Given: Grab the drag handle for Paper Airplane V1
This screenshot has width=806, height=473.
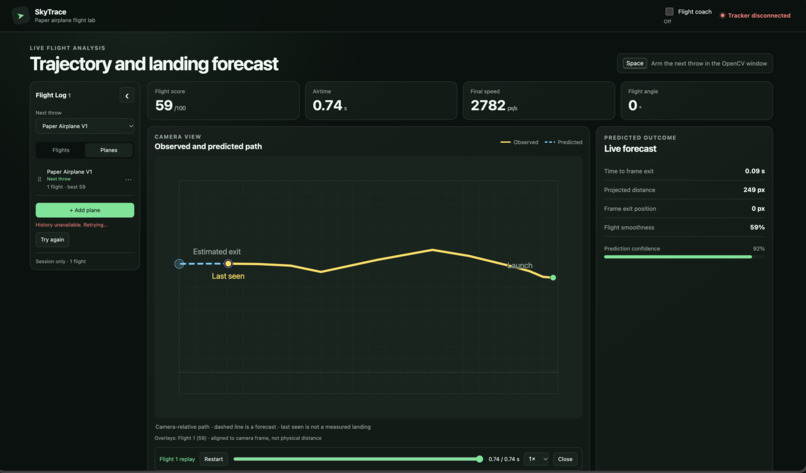Looking at the screenshot, I should (40, 179).
